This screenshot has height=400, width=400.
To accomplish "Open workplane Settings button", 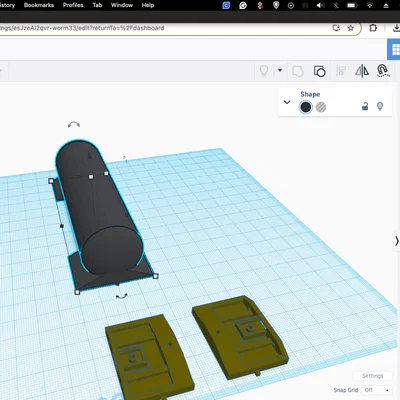I will 373,376.
